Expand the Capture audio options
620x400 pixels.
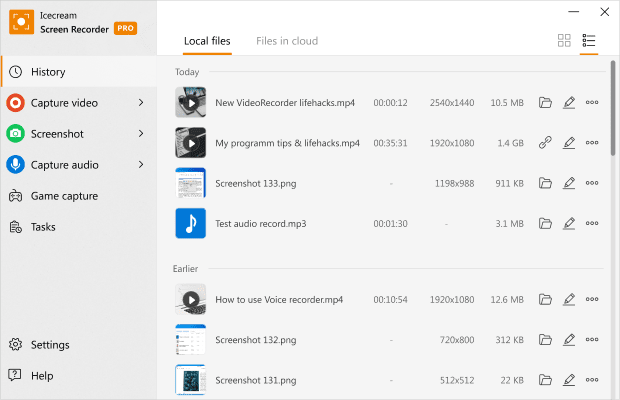click(x=141, y=164)
